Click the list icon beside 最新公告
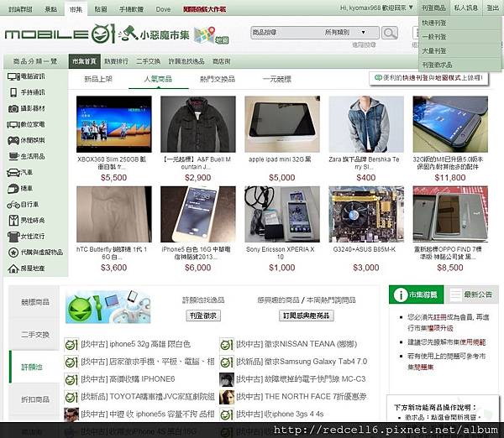 coord(455,295)
